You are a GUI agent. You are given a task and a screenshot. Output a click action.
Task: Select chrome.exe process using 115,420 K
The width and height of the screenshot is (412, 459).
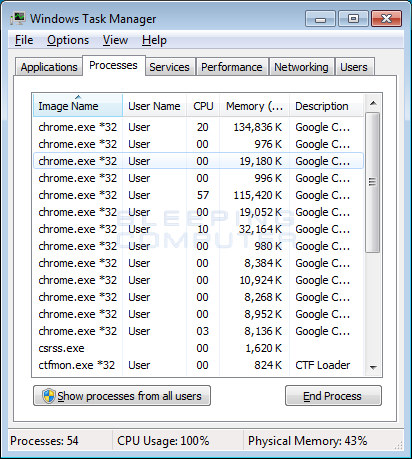(198, 195)
